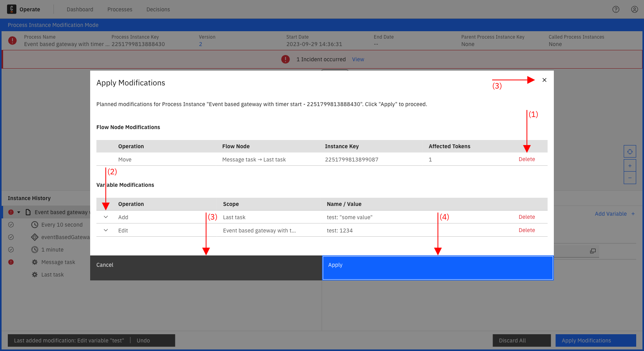Click the incident error icon beside Message task
The width and height of the screenshot is (644, 351).
point(11,262)
